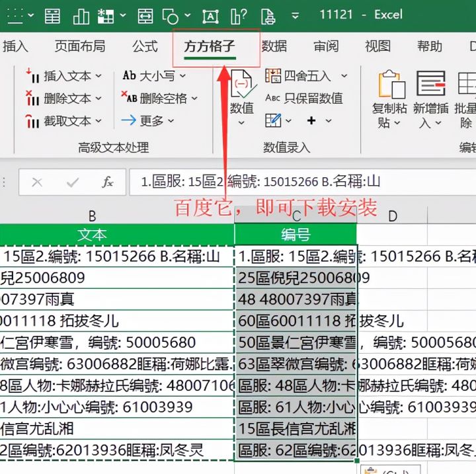
Task: Expand the 更多 dropdown arrow
Action: click(x=171, y=121)
